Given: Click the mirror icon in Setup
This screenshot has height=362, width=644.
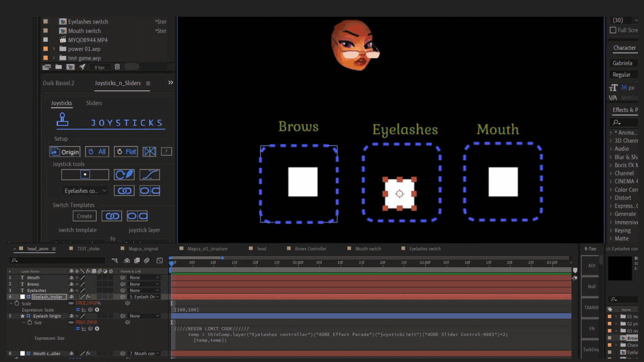Looking at the screenshot, I should (x=149, y=152).
